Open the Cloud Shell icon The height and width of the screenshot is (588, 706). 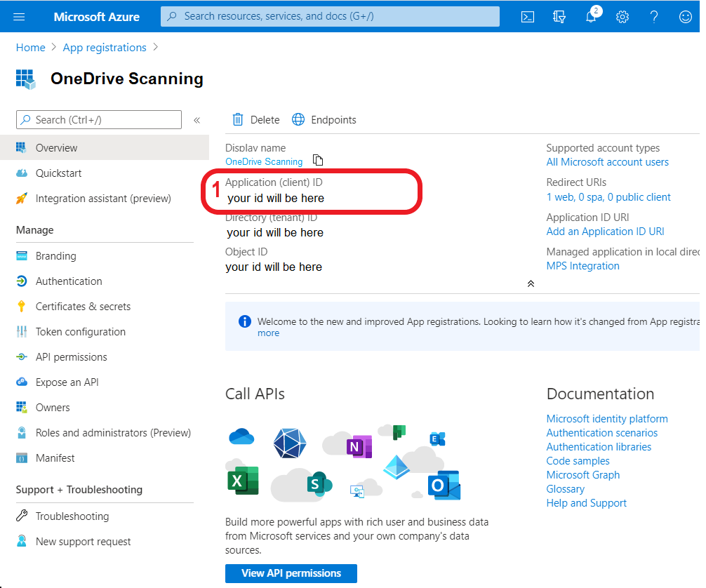point(528,17)
